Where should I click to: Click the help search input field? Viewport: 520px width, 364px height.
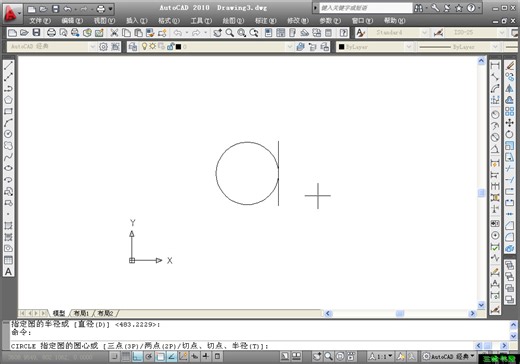click(x=366, y=8)
